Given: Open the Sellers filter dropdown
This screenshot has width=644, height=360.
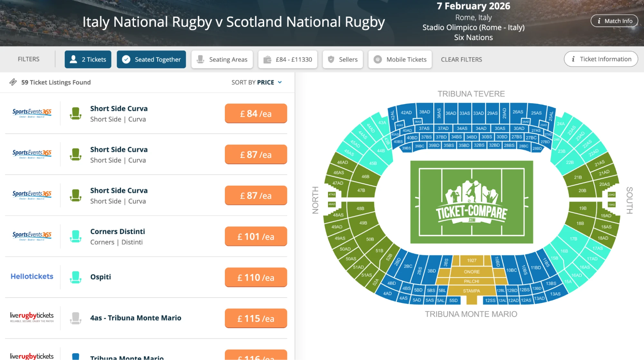Looking at the screenshot, I should tap(342, 59).
